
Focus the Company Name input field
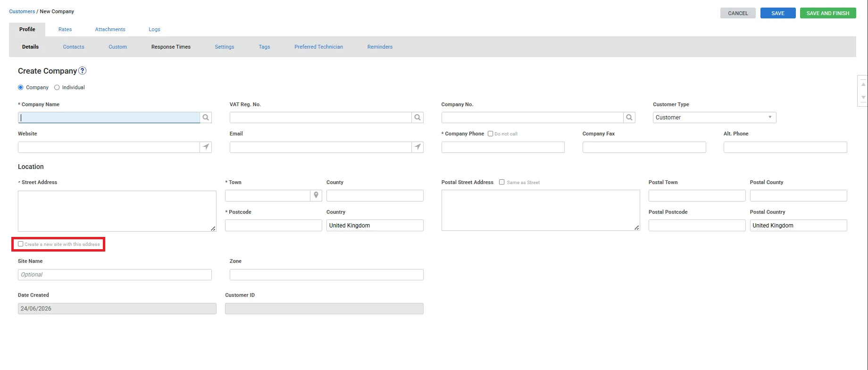pyautogui.click(x=109, y=118)
